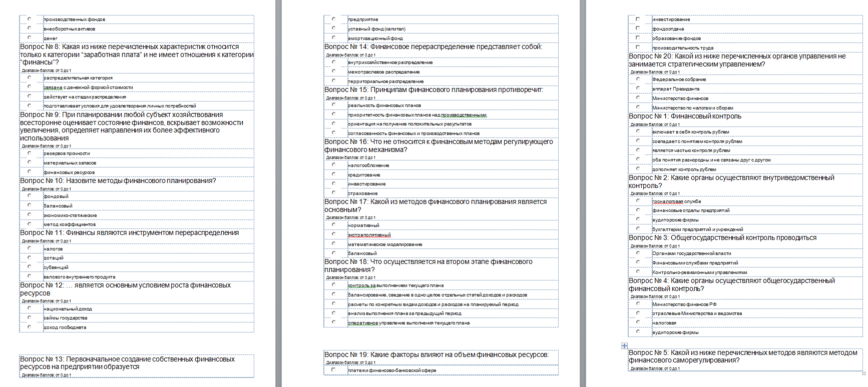Select the 'дотаций' answer option

pos(30,257)
